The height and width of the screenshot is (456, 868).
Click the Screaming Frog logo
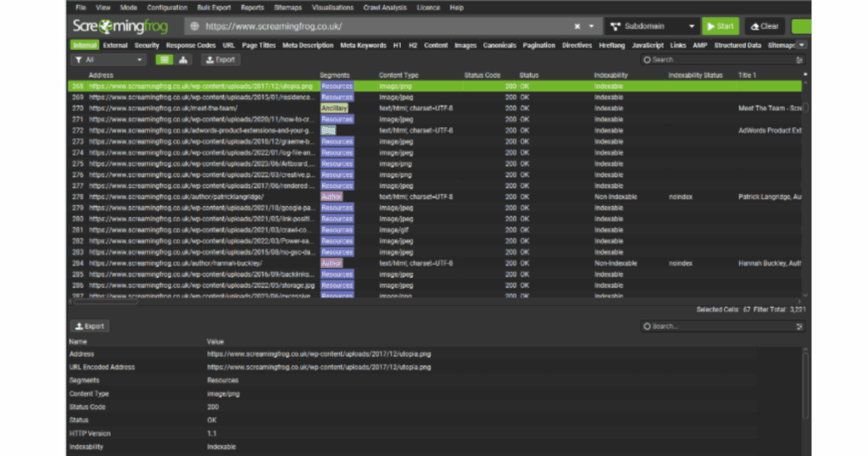(120, 26)
